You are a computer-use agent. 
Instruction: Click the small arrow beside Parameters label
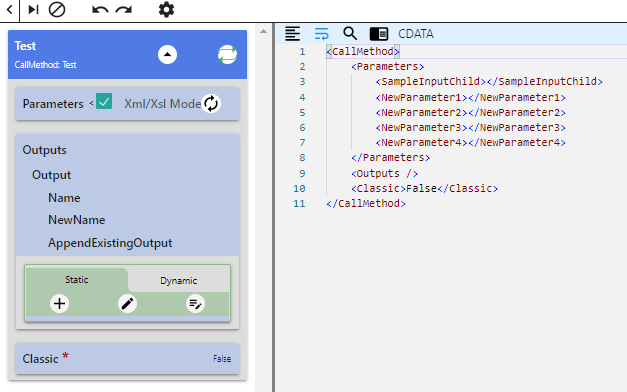tap(92, 104)
